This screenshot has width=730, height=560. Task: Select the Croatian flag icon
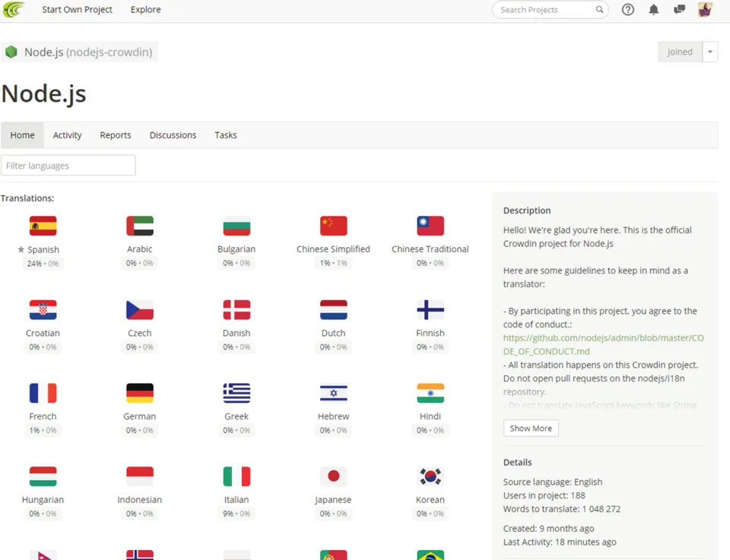[43, 310]
